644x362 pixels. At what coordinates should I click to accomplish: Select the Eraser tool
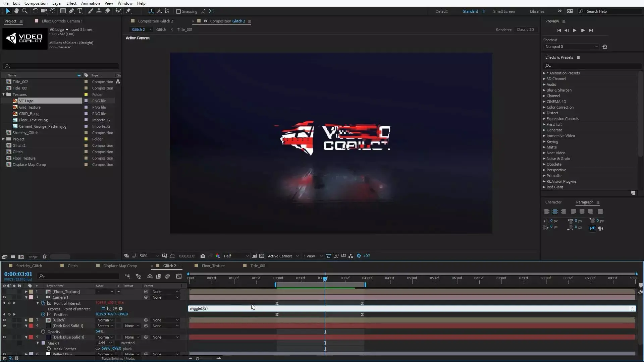pyautogui.click(x=107, y=11)
